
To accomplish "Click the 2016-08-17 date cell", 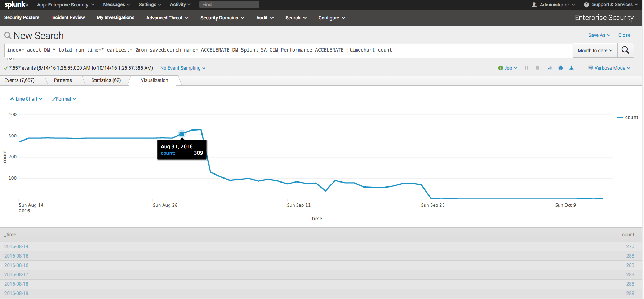I will (x=16, y=274).
